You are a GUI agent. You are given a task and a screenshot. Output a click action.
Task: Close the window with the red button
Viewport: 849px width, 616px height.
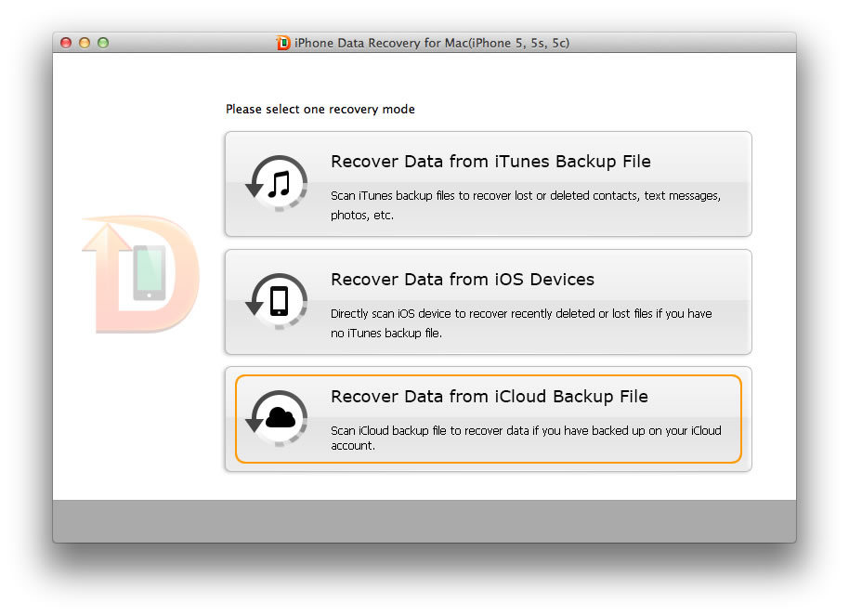pos(66,43)
